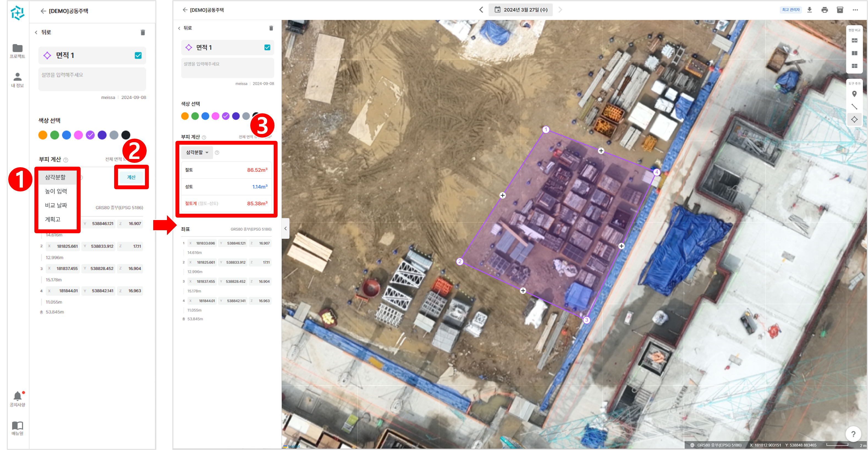Uncheck 면적 1 checkbox in right panel
Image resolution: width=868 pixels, height=450 pixels.
(267, 48)
